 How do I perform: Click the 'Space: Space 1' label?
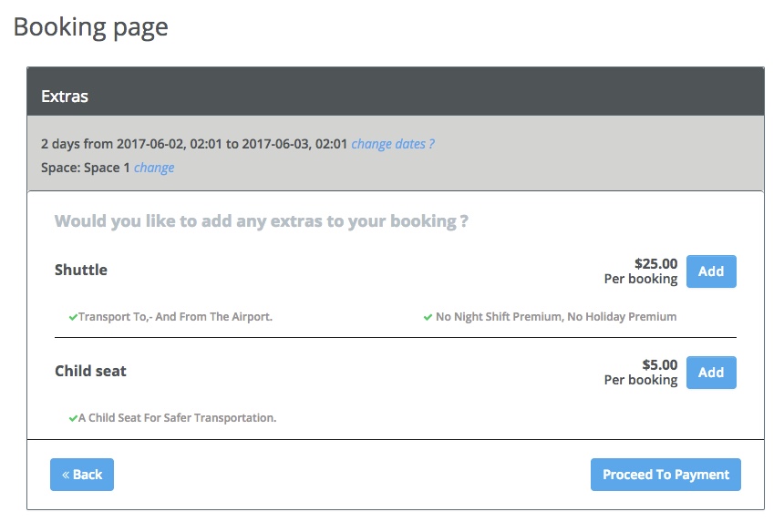click(86, 168)
